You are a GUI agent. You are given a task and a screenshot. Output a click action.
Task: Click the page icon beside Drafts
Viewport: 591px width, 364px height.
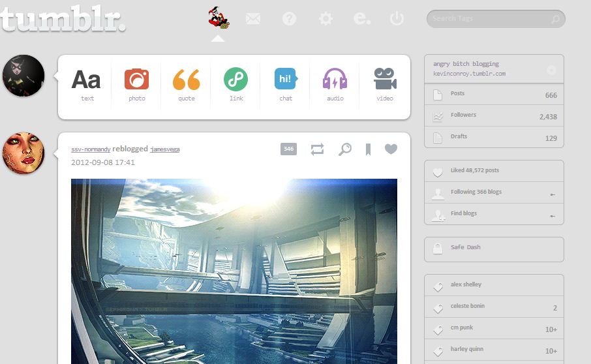coord(438,138)
